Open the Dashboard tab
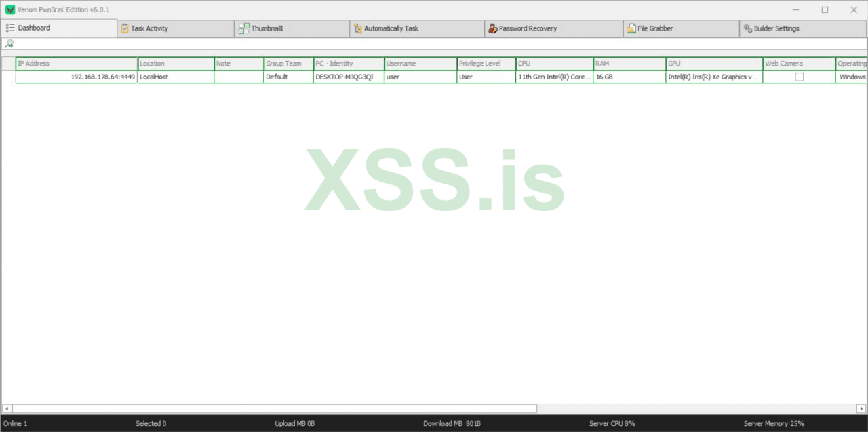The width and height of the screenshot is (868, 432). pyautogui.click(x=59, y=28)
